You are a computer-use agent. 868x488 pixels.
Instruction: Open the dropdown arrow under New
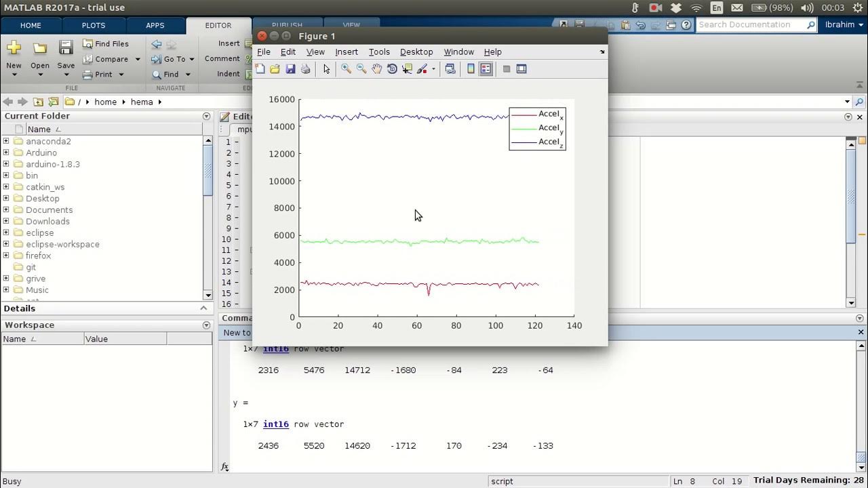click(x=14, y=75)
